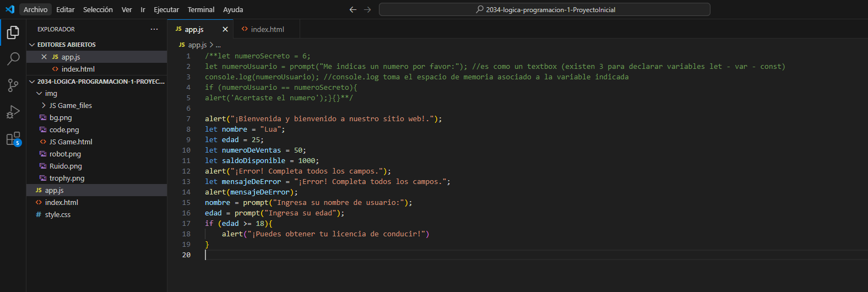
Task: Collapse the 2034-LOGICA-PROGRAMACION project section
Action: click(x=32, y=82)
